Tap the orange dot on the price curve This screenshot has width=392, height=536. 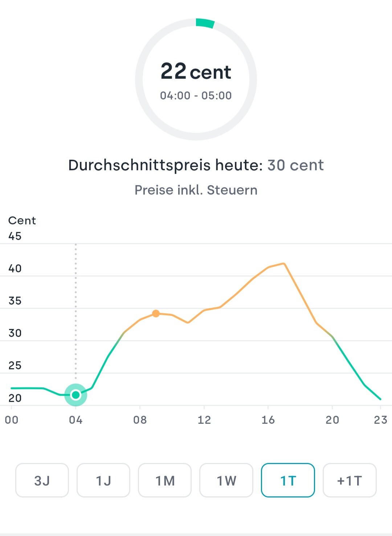pos(156,313)
